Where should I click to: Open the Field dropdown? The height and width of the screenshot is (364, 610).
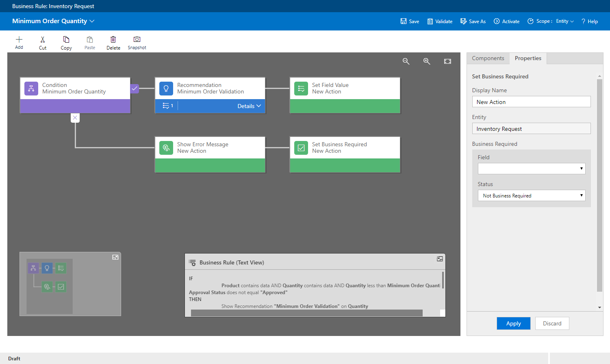pyautogui.click(x=532, y=169)
